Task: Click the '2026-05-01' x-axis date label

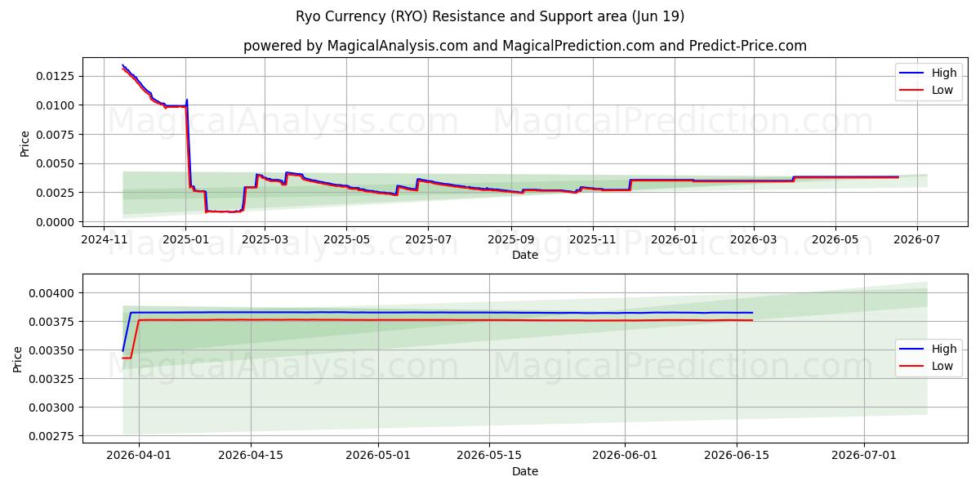Action: point(379,455)
